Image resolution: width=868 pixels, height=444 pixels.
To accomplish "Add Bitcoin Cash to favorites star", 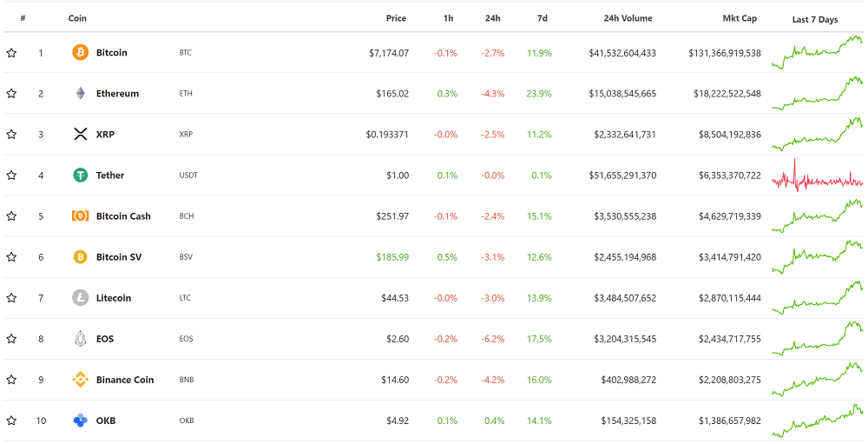I will point(11,216).
